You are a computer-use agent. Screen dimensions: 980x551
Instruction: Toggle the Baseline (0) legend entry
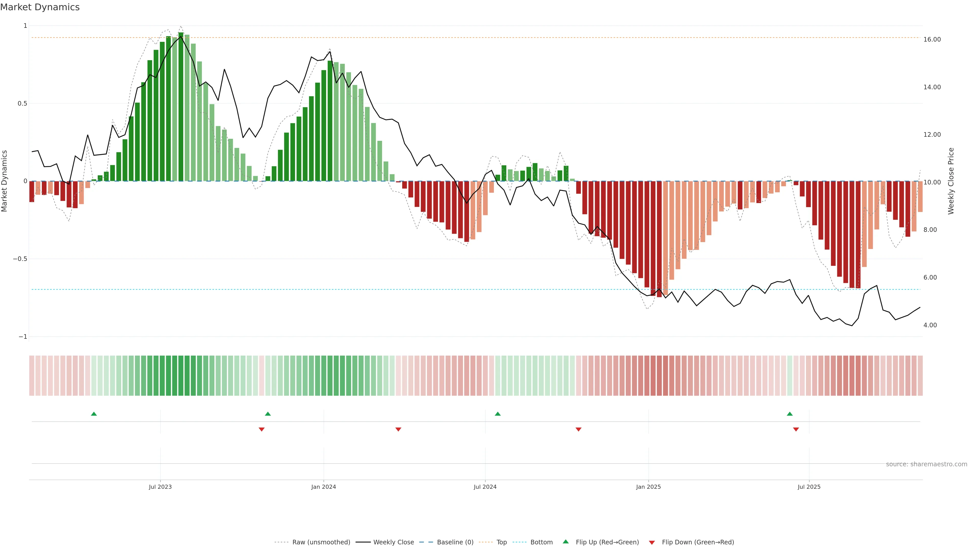pos(455,542)
